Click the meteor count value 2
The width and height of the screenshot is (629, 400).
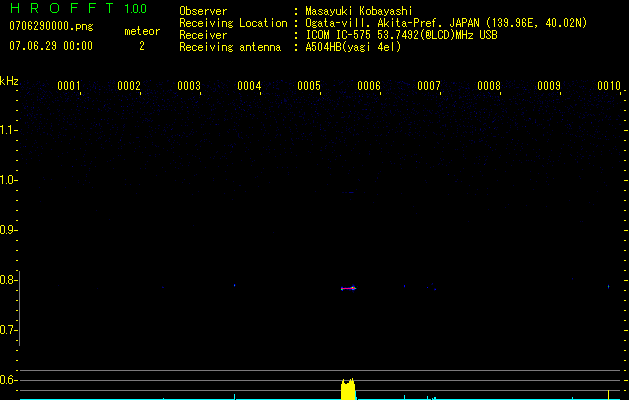tap(142, 46)
